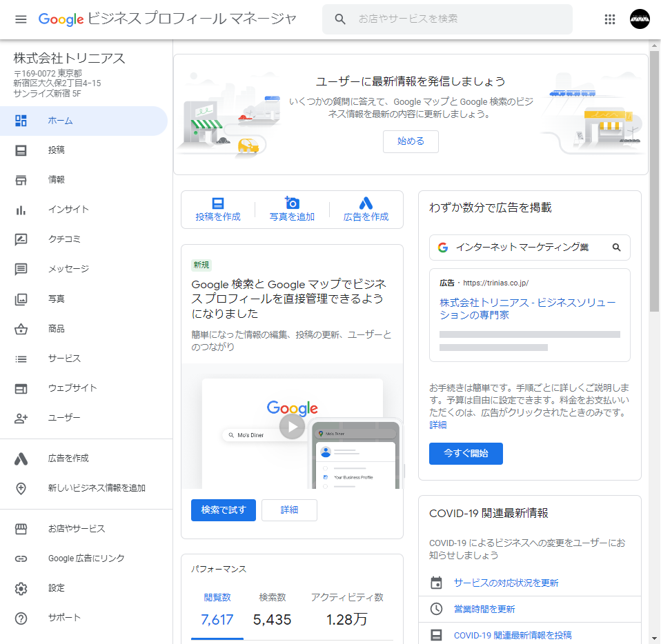Open the Google apps grid
661x644 pixels.
coord(609,19)
